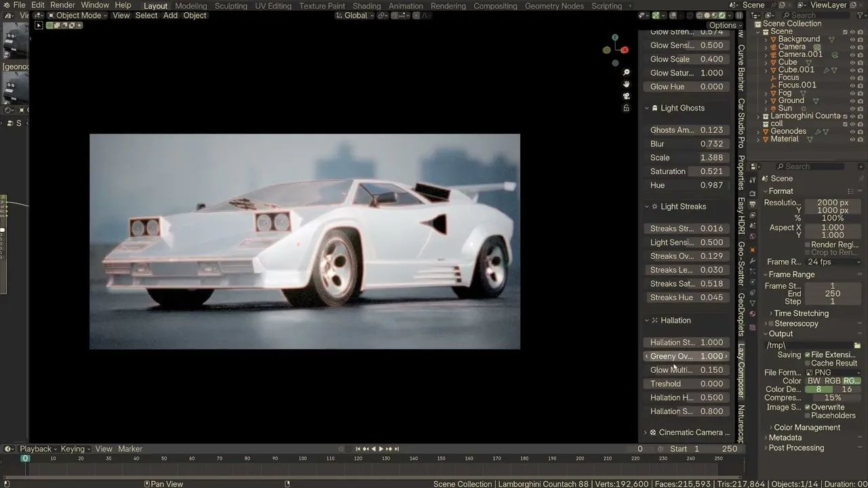Hide the Background object via eye icon
868x488 pixels.
click(x=852, y=39)
